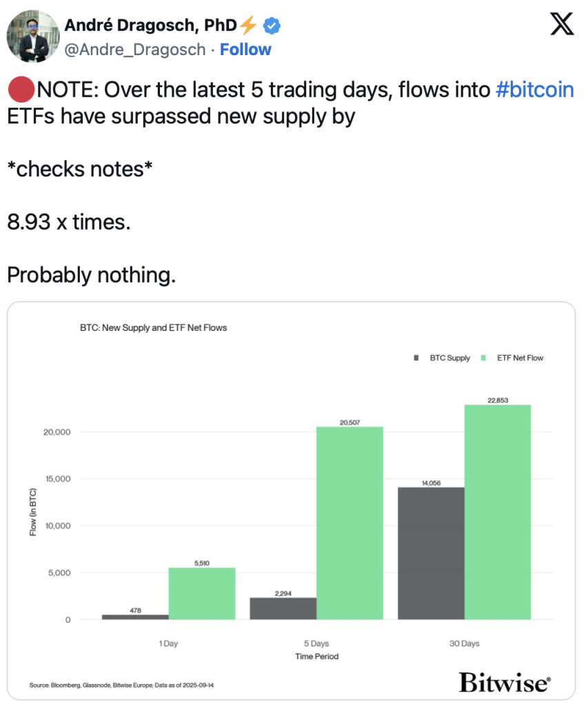The image size is (588, 706).
Task: Click the lightning bolt emoji beside name
Action: (248, 26)
